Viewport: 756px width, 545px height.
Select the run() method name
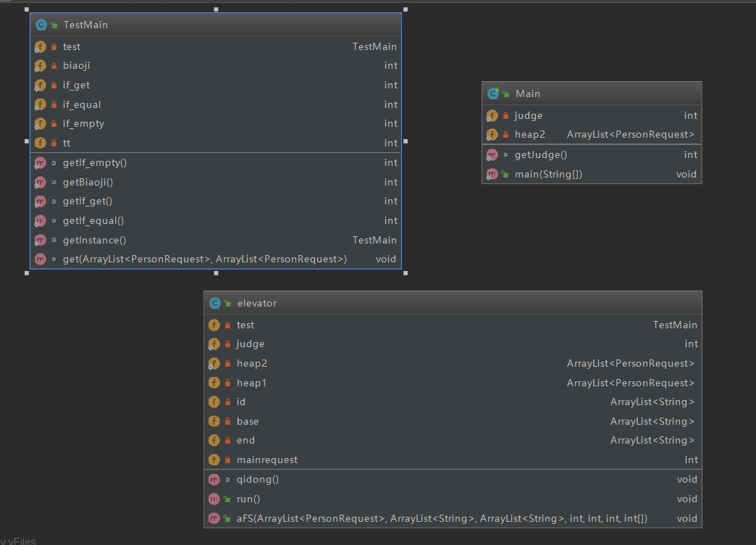point(248,499)
